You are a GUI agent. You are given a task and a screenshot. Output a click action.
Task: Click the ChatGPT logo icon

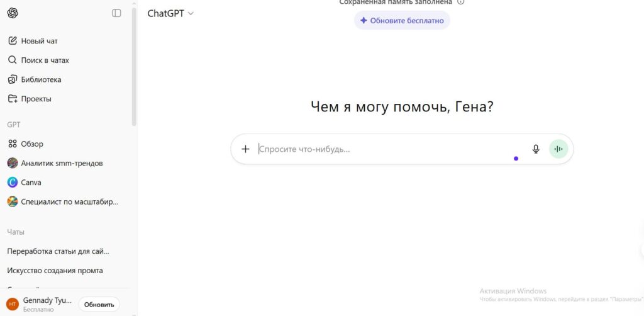[x=13, y=13]
